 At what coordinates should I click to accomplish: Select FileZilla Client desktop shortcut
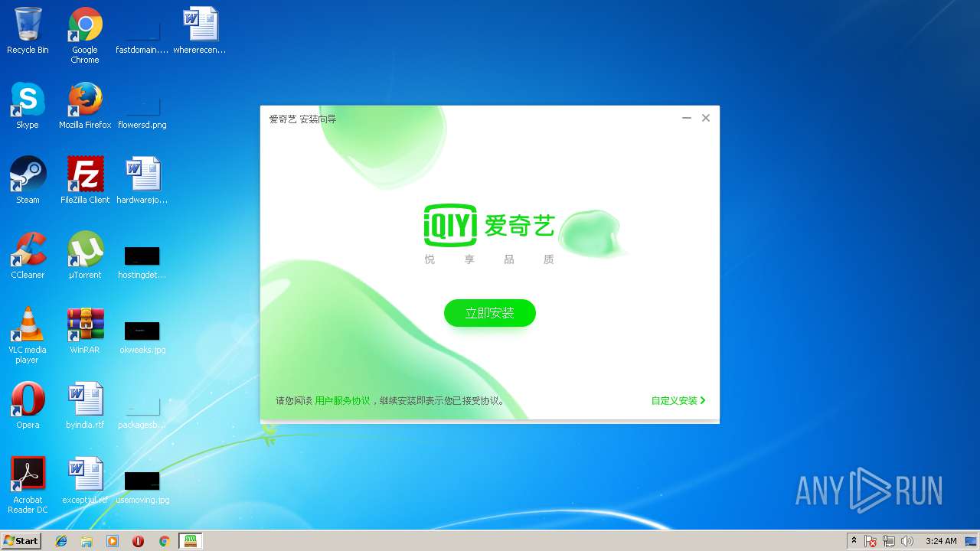click(x=85, y=181)
